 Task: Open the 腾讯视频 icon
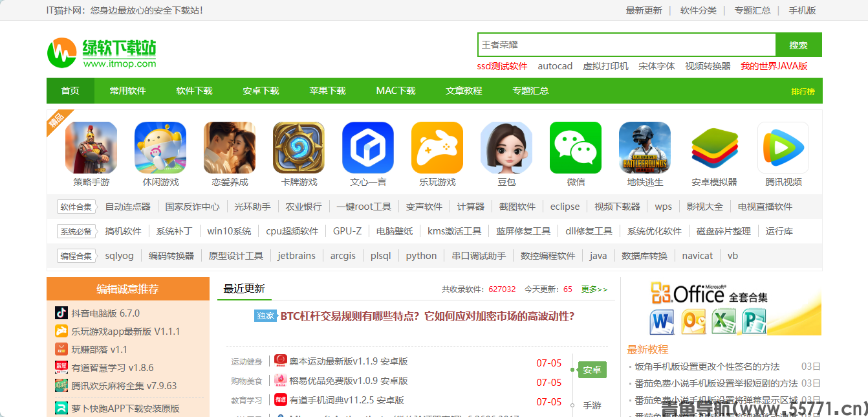[783, 148]
